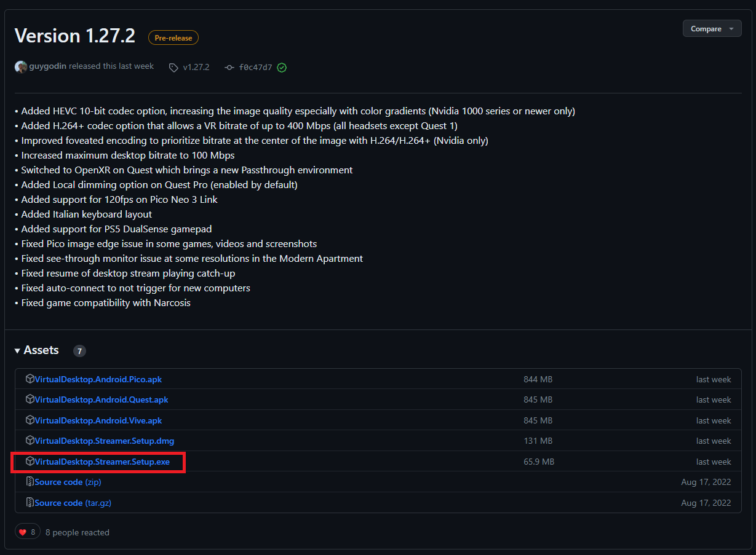Click 'last week' on the Pico.apk row
The width and height of the screenshot is (756, 555).
point(714,379)
